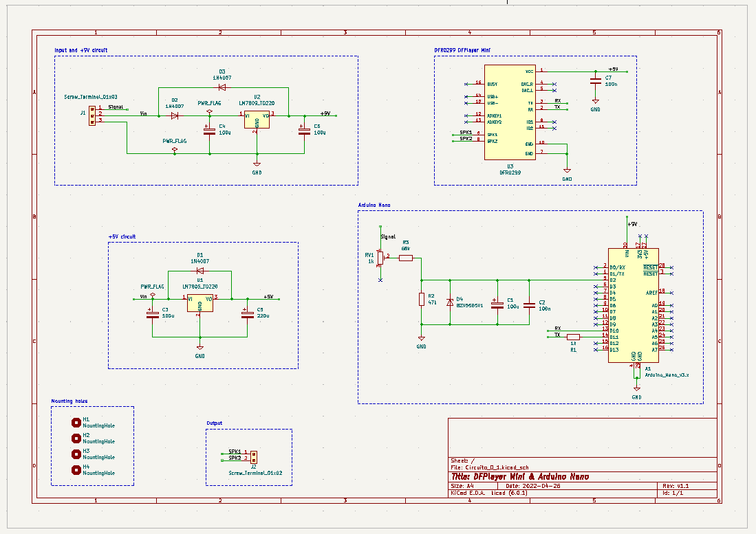
Task: Select mounting hole H3 symbol
Action: click(x=76, y=454)
